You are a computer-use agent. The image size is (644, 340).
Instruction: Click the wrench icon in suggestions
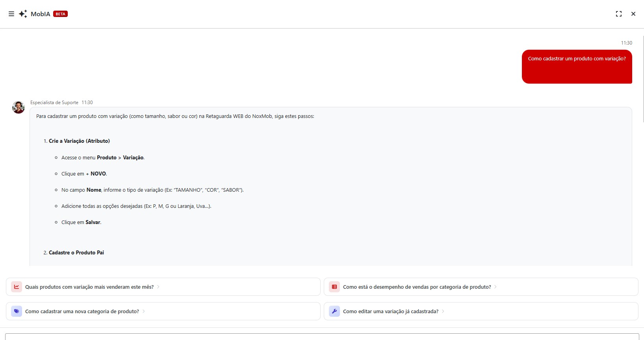click(334, 311)
